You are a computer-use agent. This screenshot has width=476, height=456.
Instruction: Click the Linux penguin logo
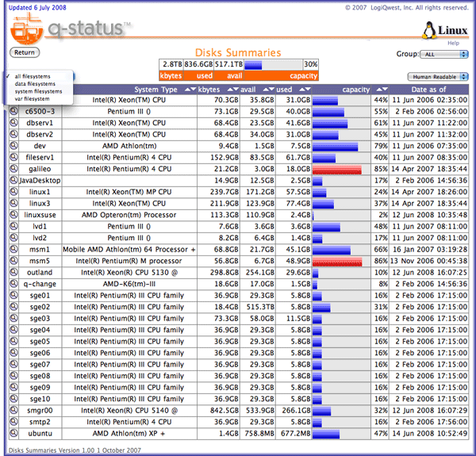tap(428, 30)
